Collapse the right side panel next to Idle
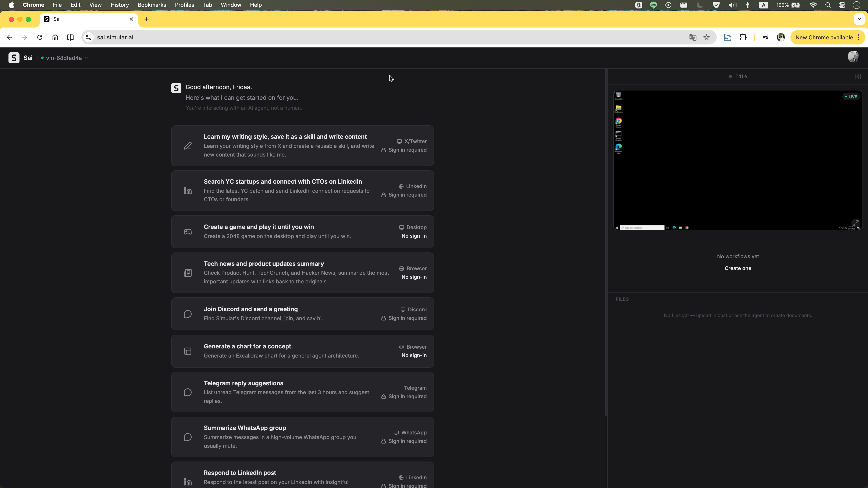 [858, 76]
